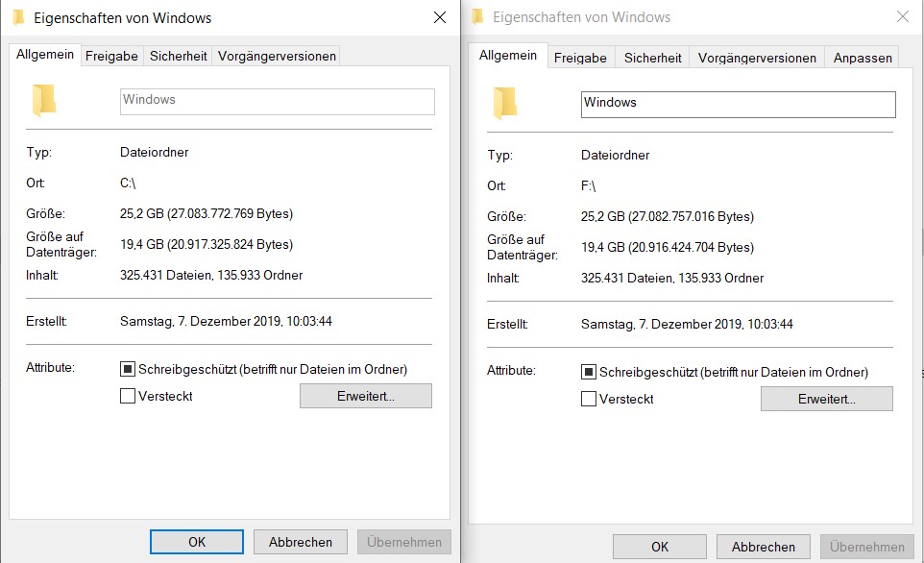Select Allgemein tab in right window
This screenshot has height=563, width=924.
[508, 56]
